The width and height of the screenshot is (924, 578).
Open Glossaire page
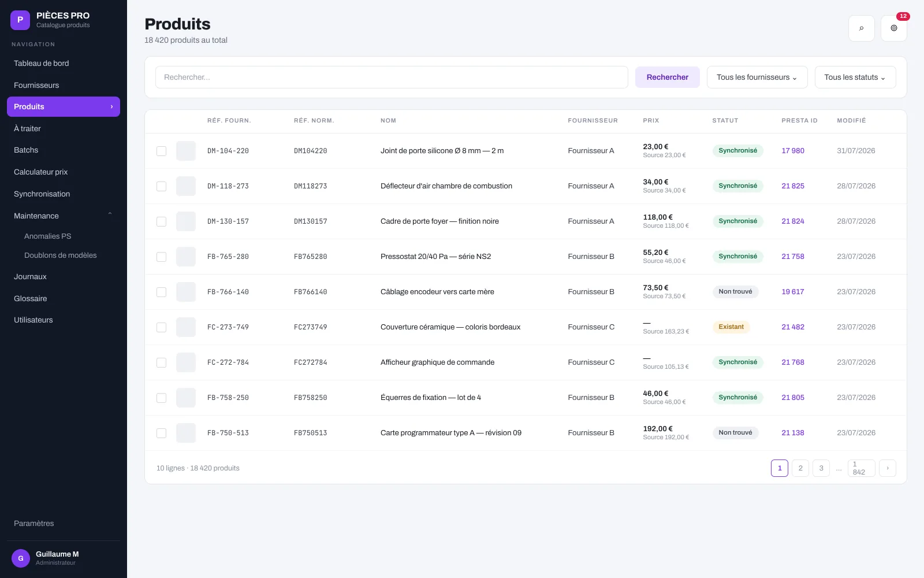pos(64,298)
